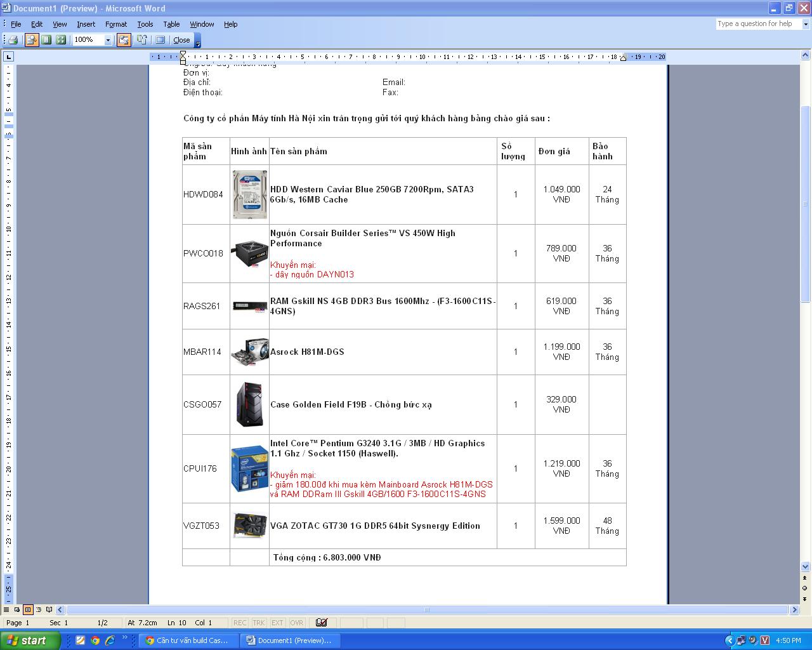Click the vertical scrollbar thumb
The width and height of the screenshot is (812, 650).
[806, 203]
